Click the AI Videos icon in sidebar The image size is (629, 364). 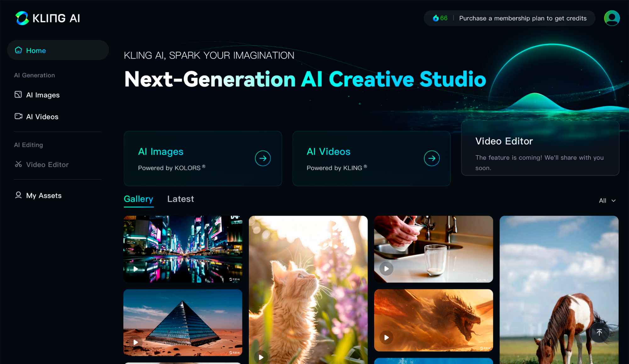pyautogui.click(x=18, y=117)
